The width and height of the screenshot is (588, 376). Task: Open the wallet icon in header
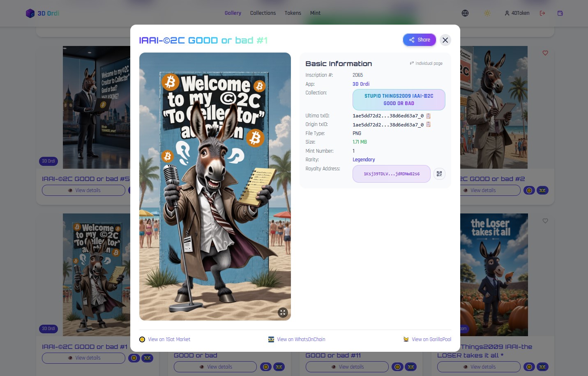[x=560, y=13]
